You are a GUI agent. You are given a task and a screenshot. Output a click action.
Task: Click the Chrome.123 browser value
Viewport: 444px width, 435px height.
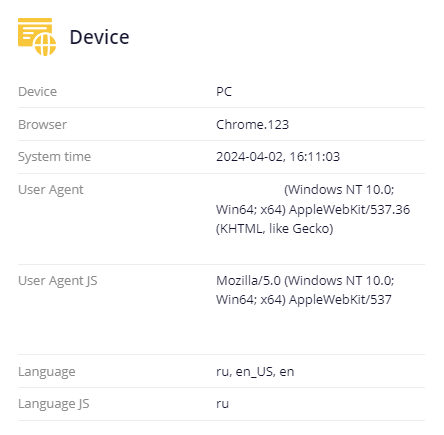point(252,124)
